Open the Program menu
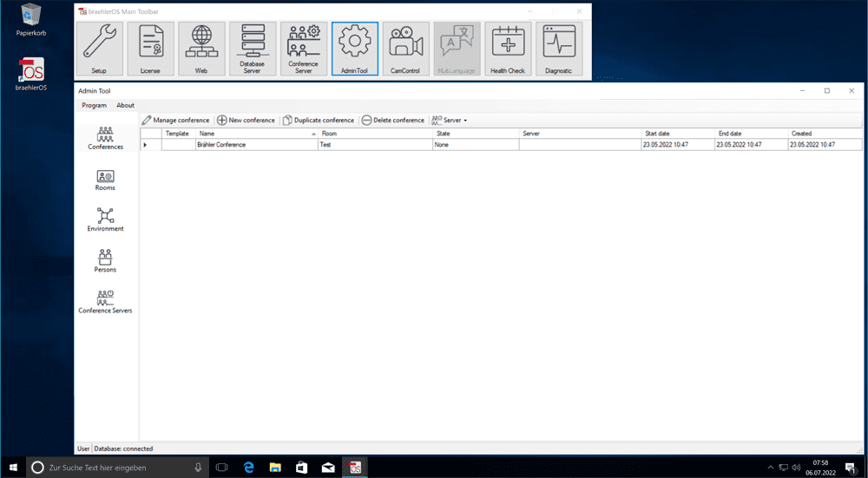This screenshot has width=868, height=478. click(94, 105)
